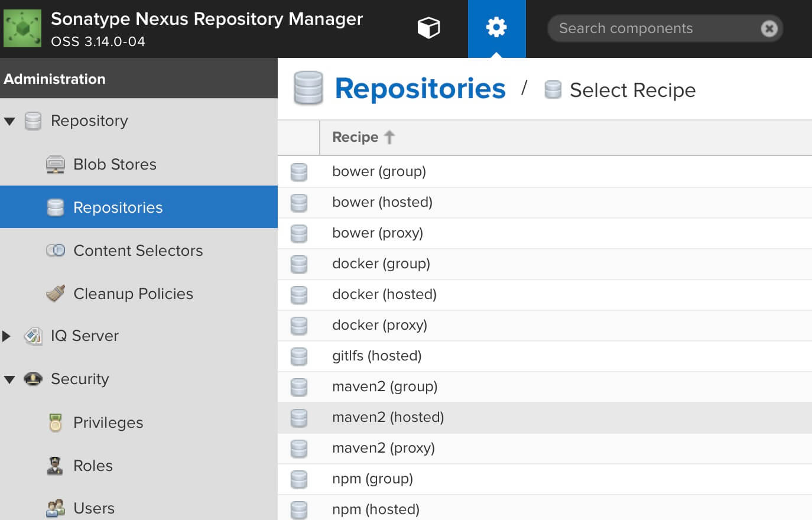The height and width of the screenshot is (520, 812).
Task: Select the npm (group) recipe row
Action: point(545,479)
